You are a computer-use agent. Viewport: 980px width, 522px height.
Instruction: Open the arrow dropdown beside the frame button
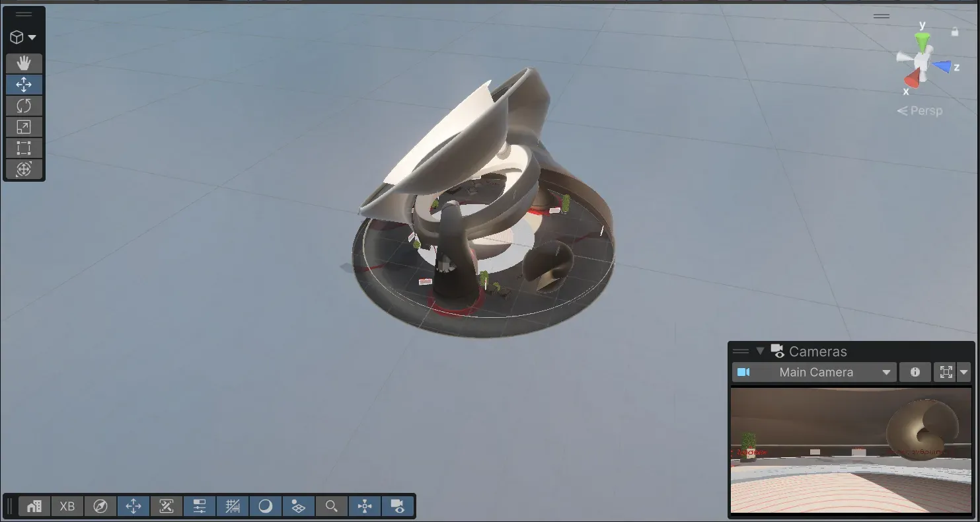tap(963, 372)
